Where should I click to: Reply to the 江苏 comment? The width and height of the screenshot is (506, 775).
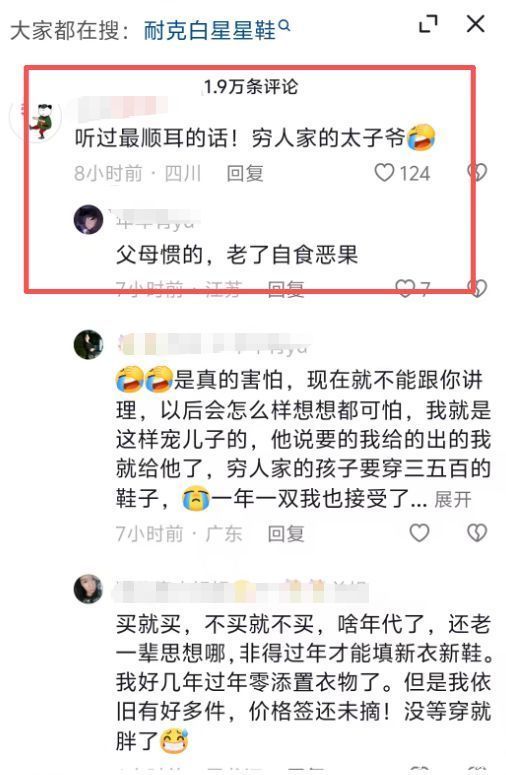pyautogui.click(x=286, y=289)
